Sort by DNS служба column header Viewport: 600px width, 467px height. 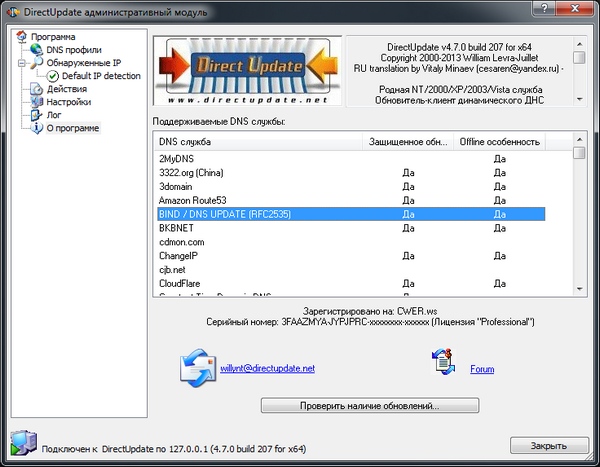coord(258,142)
